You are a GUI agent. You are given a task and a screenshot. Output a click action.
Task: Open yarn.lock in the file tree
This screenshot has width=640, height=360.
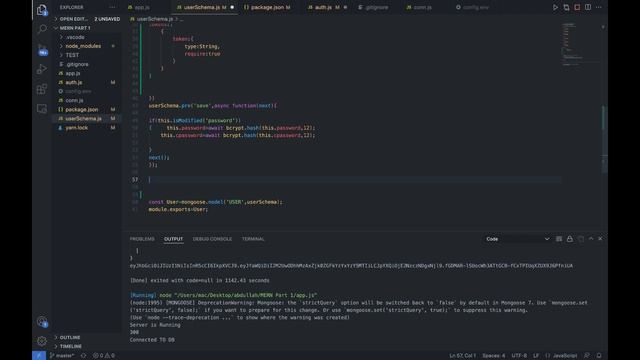tap(88, 127)
